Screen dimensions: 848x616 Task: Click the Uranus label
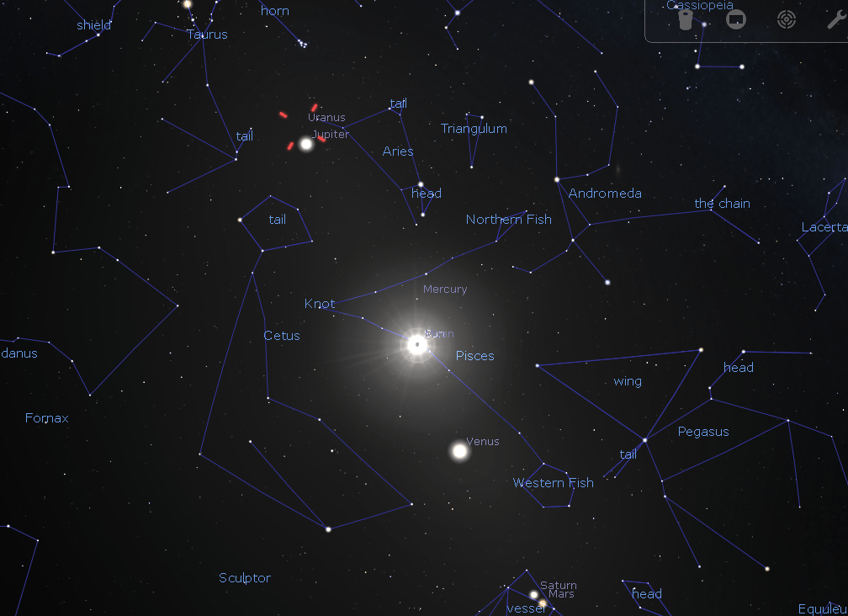coord(326,118)
